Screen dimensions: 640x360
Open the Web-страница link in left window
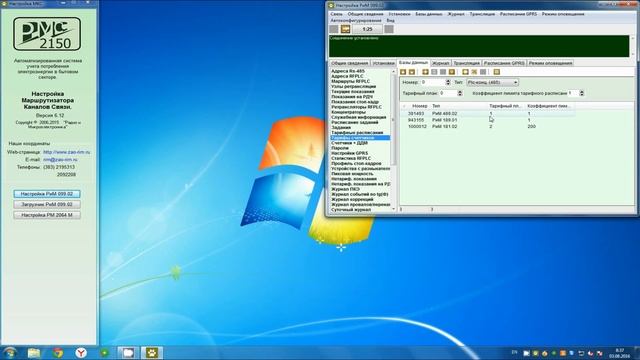coord(67,152)
